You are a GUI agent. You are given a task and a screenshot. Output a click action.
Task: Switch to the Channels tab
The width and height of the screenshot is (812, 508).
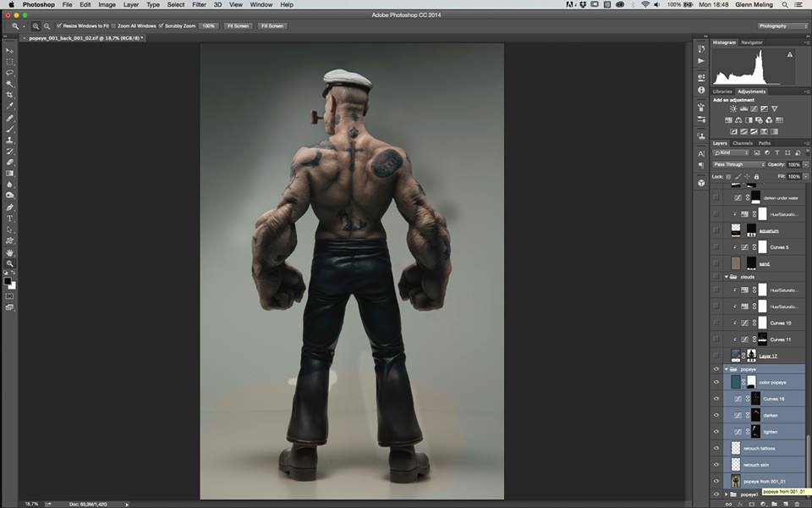click(x=743, y=143)
